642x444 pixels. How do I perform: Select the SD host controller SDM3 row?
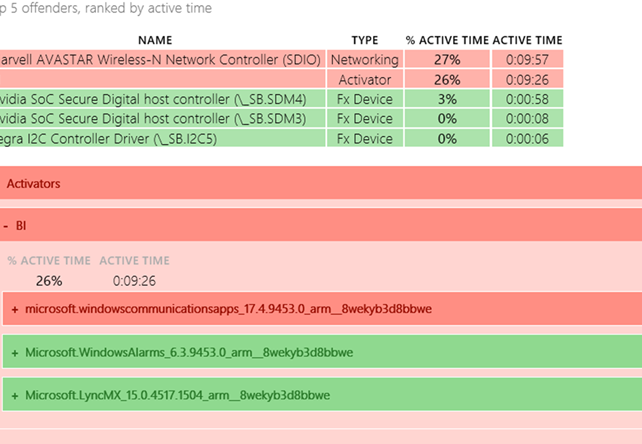(x=160, y=118)
